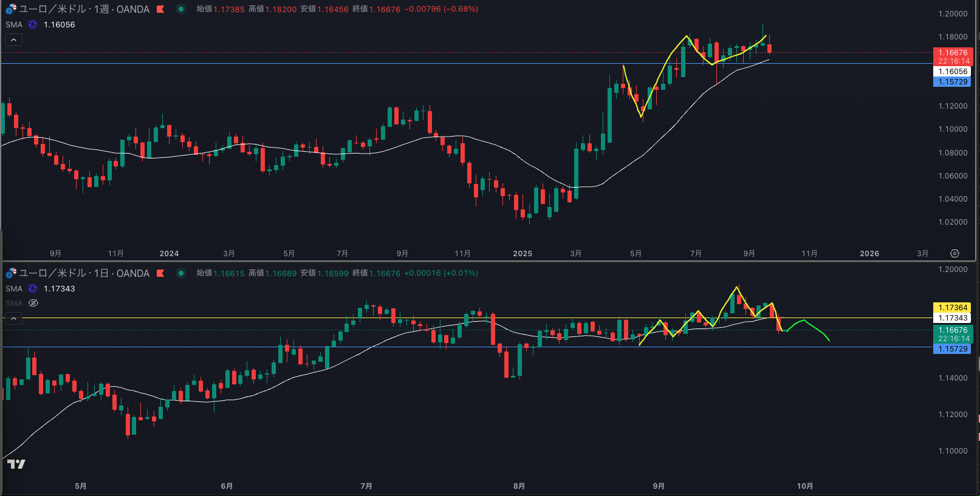
Task: Click the 2025 label on weekly time axis
Action: click(523, 254)
